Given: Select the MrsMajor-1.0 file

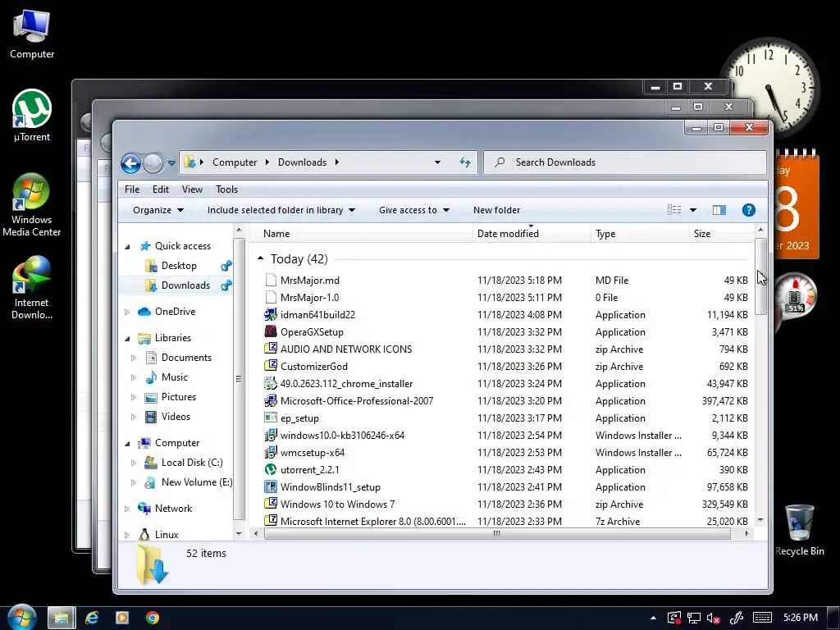Looking at the screenshot, I should (309, 297).
